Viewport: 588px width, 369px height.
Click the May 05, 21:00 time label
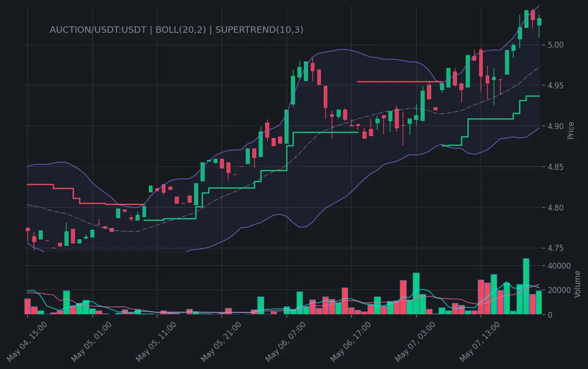(x=220, y=341)
